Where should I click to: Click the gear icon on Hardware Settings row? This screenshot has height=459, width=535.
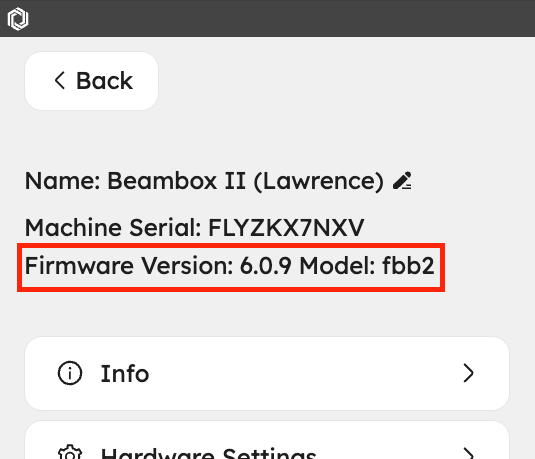pos(70,453)
